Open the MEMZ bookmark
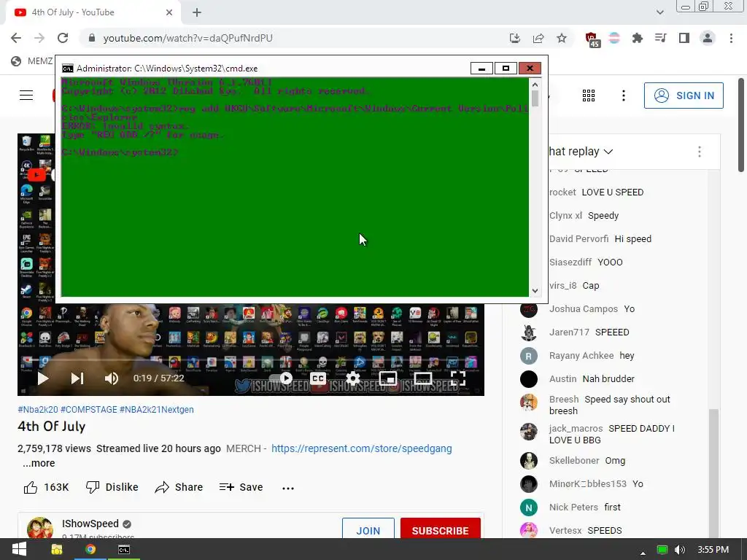Viewport: 747px width, 560px height. 32,61
